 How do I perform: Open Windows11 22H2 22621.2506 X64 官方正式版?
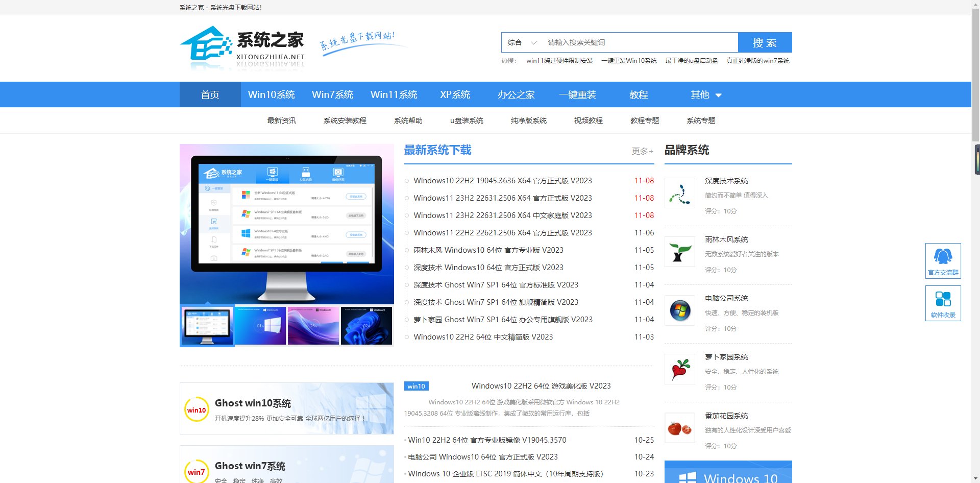click(x=503, y=233)
